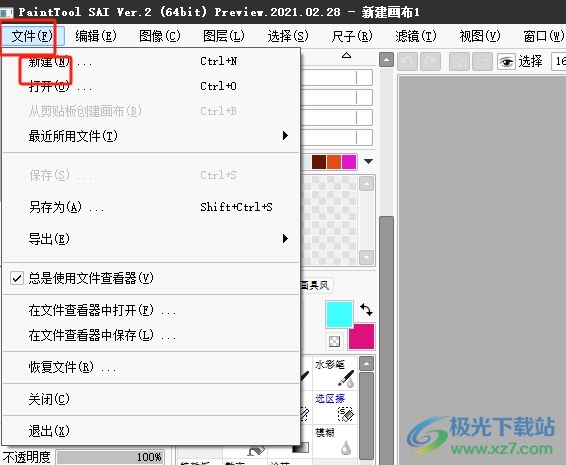Select 在文件查看器中保存(L)
The width and height of the screenshot is (566, 465).
coord(151,335)
